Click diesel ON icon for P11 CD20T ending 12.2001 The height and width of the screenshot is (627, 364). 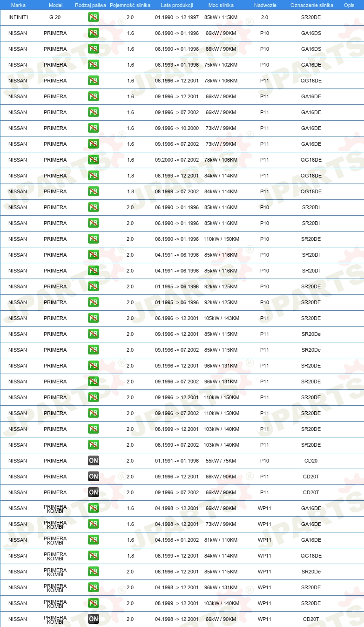[x=93, y=477]
